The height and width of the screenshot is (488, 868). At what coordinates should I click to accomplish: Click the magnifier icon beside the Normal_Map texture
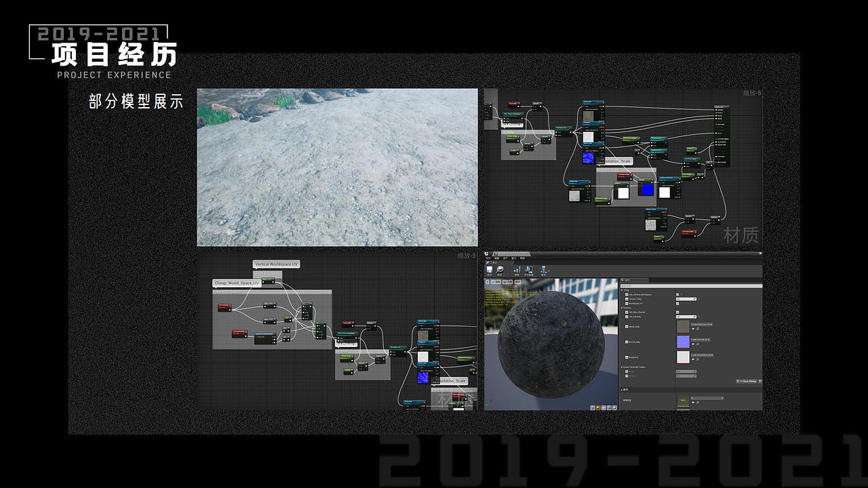(x=698, y=345)
